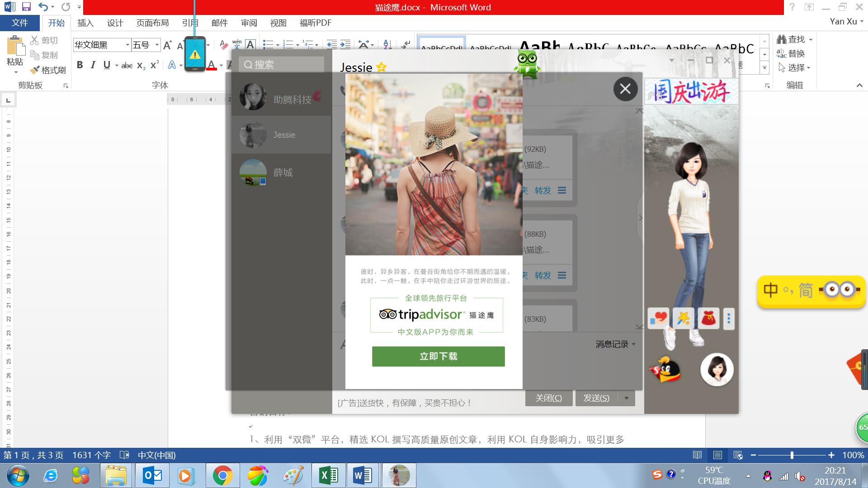
Task: Click the font color red A swatch
Action: [x=212, y=66]
